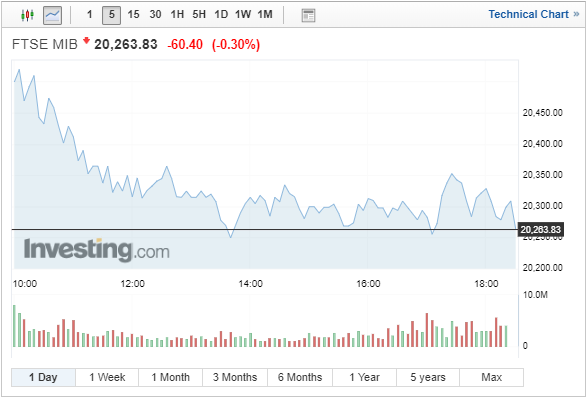Set interval to 1W
587x399 pixels.
[x=243, y=15]
